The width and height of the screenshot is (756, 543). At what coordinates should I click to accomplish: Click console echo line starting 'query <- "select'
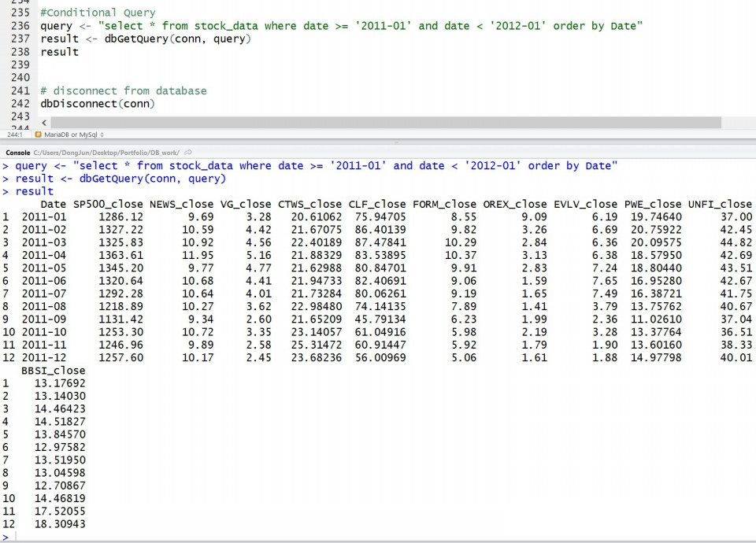[x=317, y=166]
